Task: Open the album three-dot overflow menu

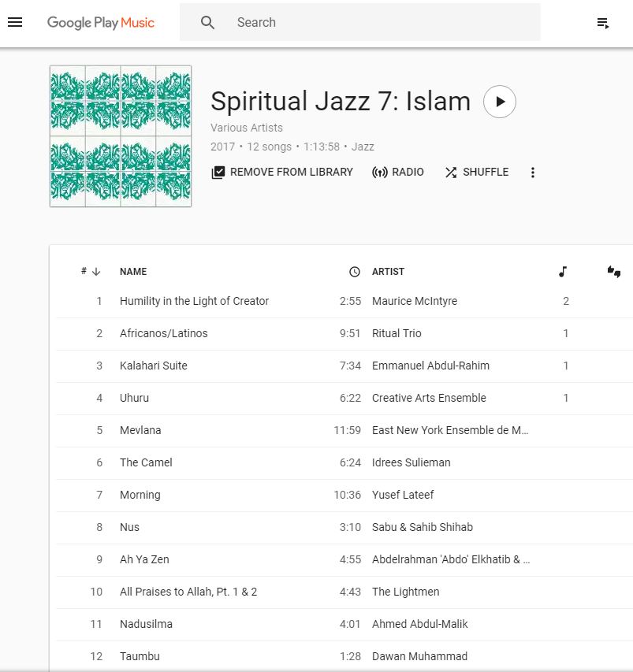Action: click(533, 173)
